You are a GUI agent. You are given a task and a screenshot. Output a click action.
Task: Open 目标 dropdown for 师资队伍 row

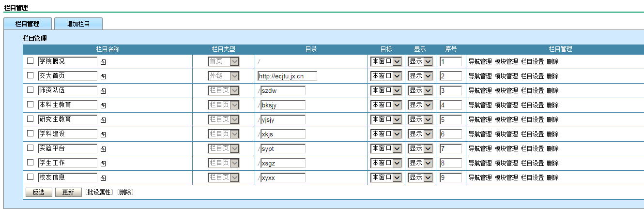386,90
